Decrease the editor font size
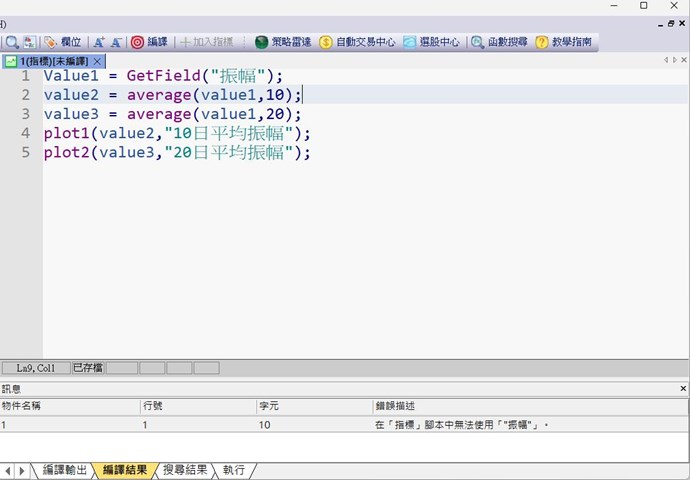Screen dimensions: 690x480 coord(116,42)
